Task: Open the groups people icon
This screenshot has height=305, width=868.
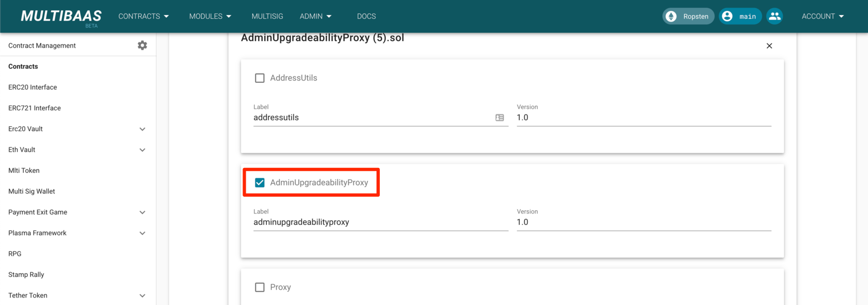Action: 775,16
